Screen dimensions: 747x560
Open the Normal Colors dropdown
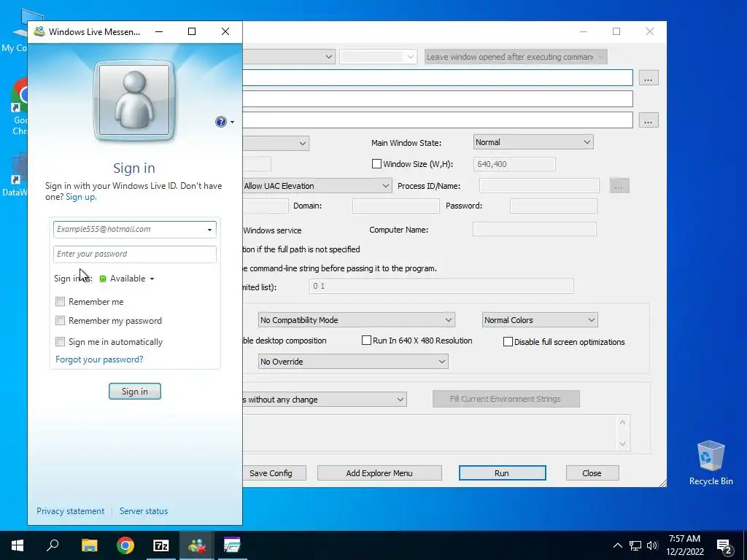pyautogui.click(x=540, y=320)
